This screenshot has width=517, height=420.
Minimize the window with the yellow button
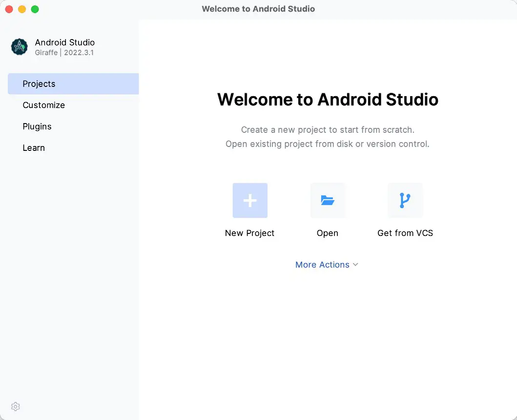coord(22,9)
